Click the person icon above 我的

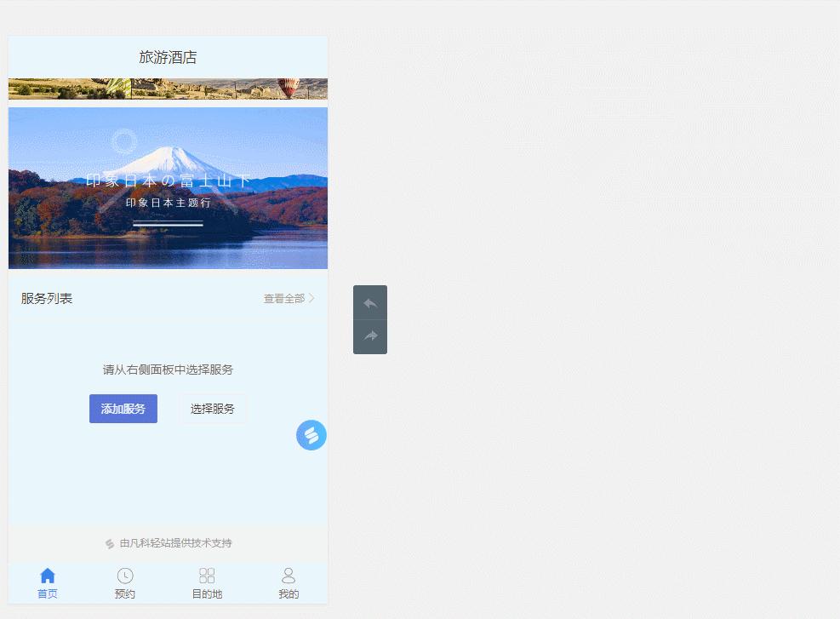pyautogui.click(x=288, y=574)
